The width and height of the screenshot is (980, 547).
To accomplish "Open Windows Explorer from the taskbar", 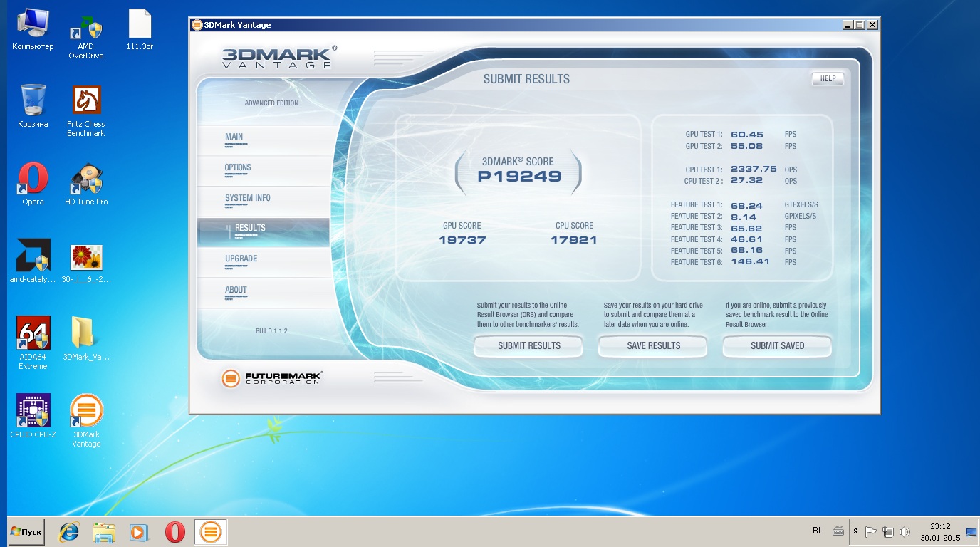I will [x=104, y=532].
